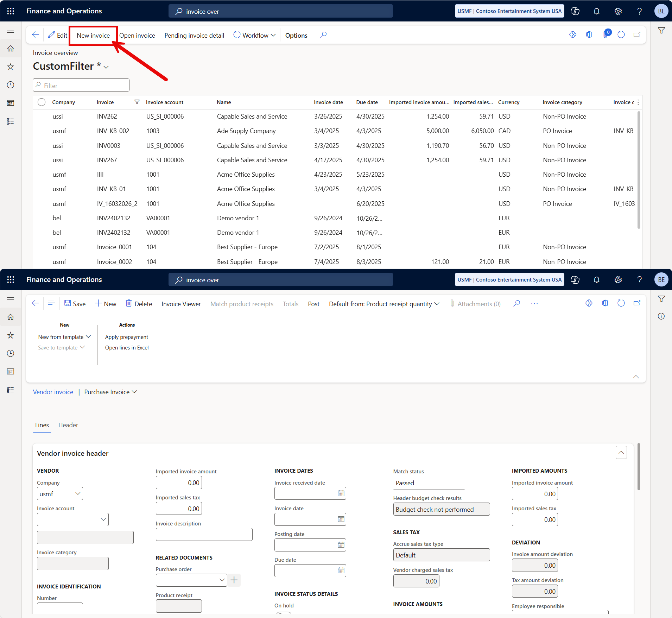Select the Lines tab
Image resolution: width=672 pixels, height=618 pixels.
42,425
